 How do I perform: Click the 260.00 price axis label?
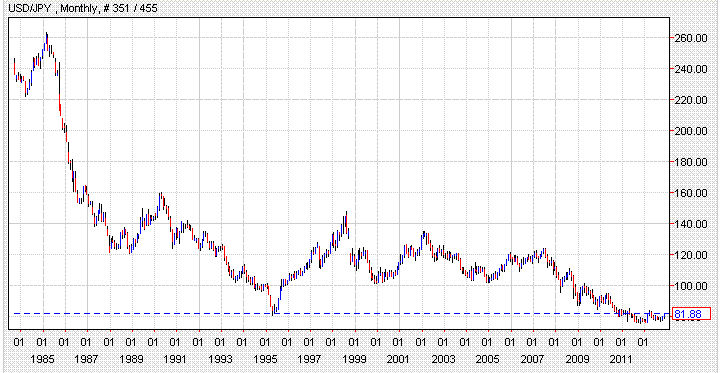(x=692, y=38)
